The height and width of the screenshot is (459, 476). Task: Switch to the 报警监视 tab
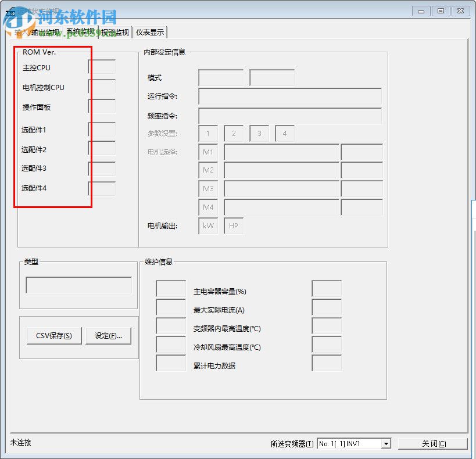click(x=116, y=32)
